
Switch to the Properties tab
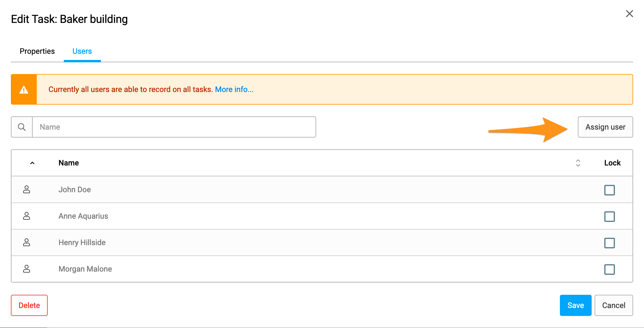pyautogui.click(x=37, y=51)
